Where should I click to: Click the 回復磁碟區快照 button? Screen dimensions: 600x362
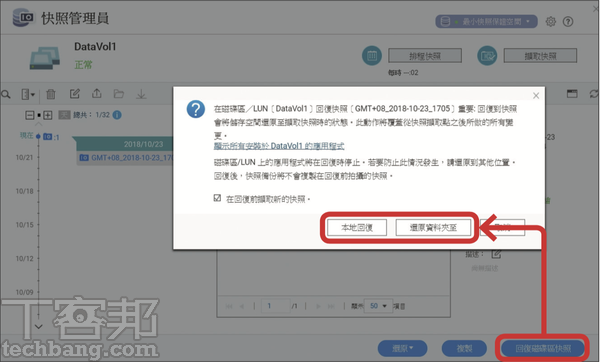click(x=543, y=348)
